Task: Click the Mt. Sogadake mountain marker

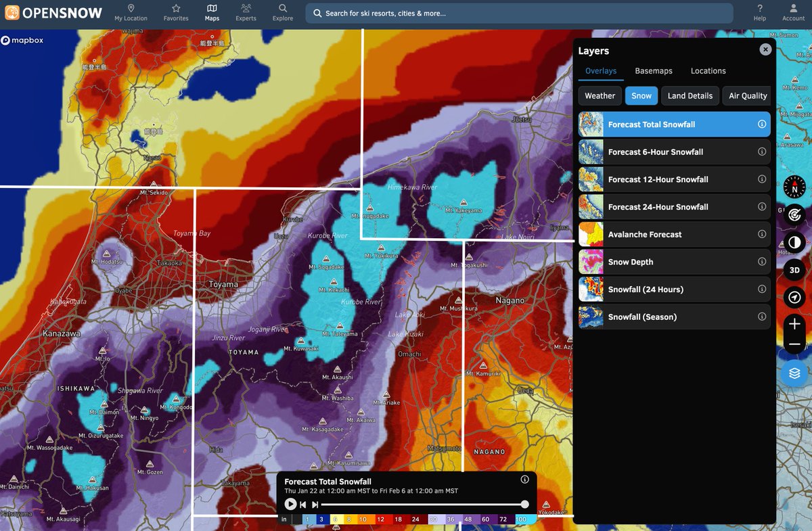Action: coord(326,259)
